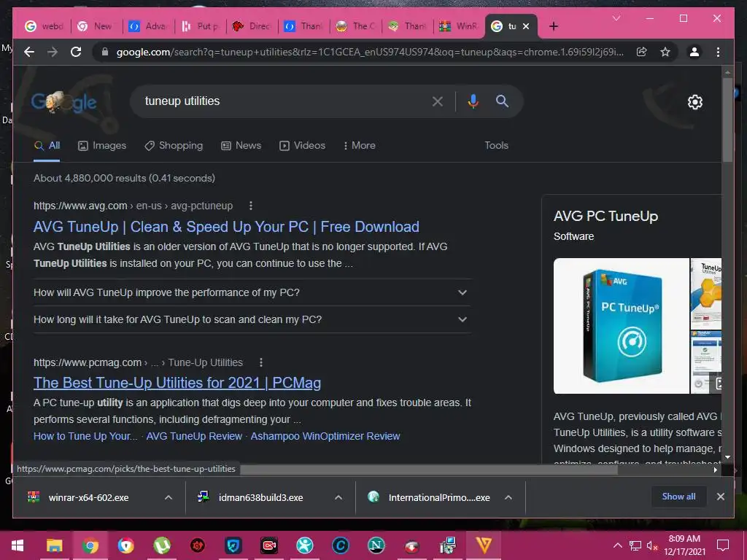Viewport: 747px width, 560px height.
Task: Start voice search with the microphone
Action: [473, 101]
